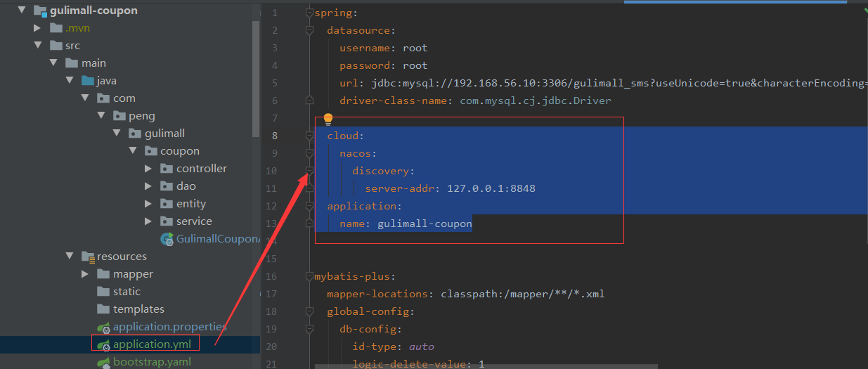Fold the db-config block at line 19
This screenshot has width=868, height=369.
point(309,329)
